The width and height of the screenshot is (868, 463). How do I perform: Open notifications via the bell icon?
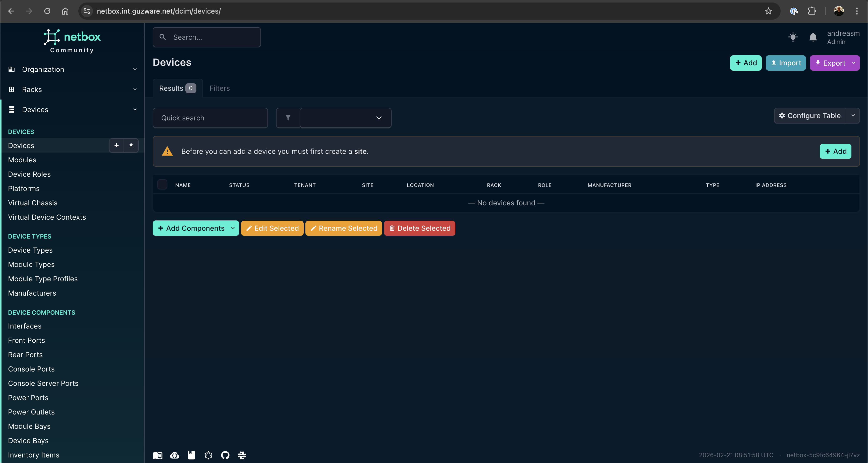813,37
